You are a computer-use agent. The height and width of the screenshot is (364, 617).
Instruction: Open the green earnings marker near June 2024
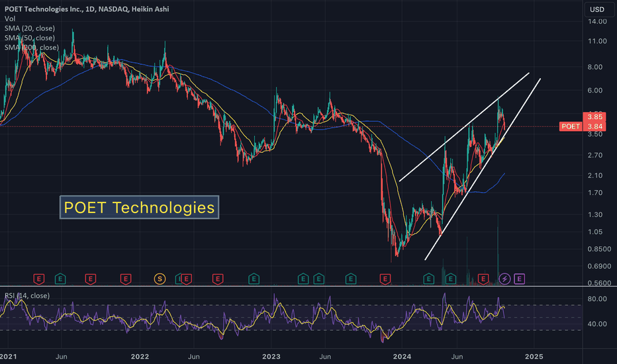(x=451, y=279)
